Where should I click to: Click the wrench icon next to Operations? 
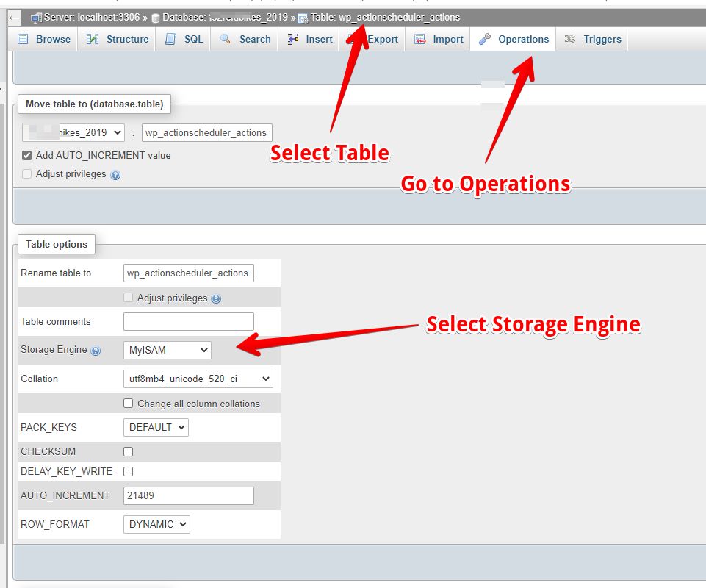tap(486, 38)
